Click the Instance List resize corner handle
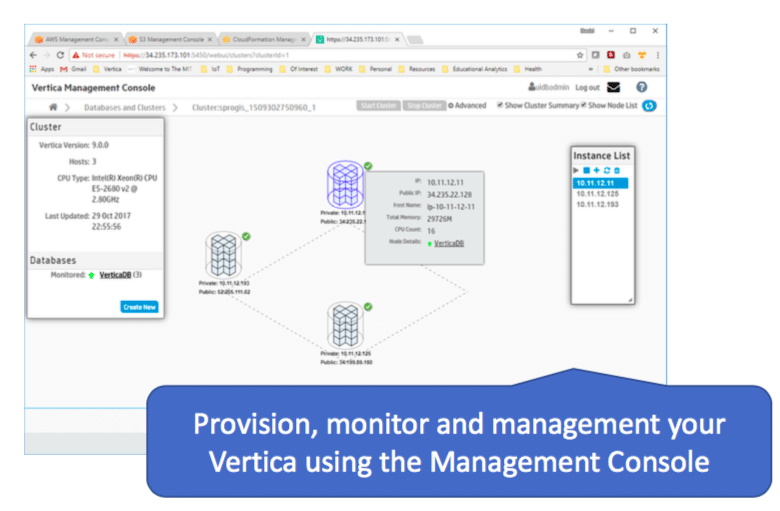 point(630,300)
